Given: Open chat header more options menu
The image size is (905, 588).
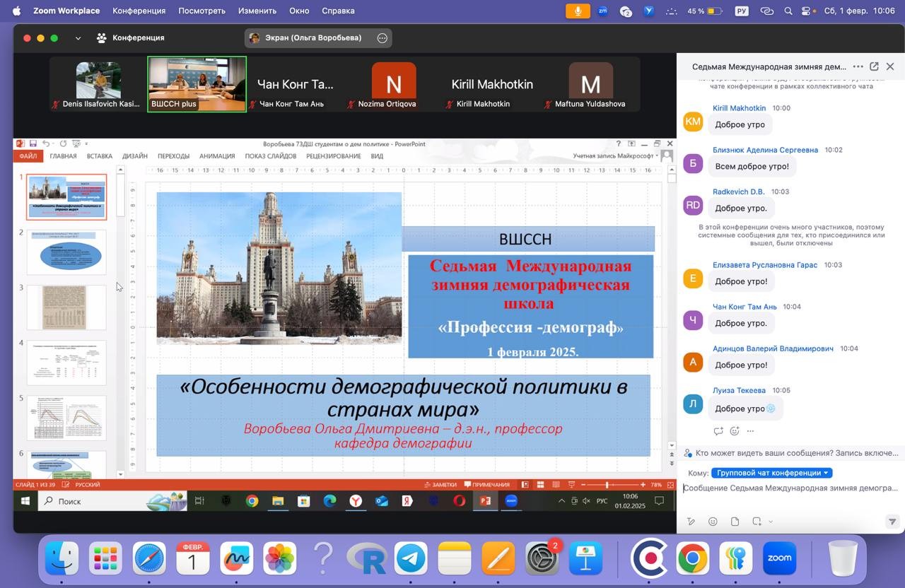Looking at the screenshot, I should pyautogui.click(x=858, y=66).
